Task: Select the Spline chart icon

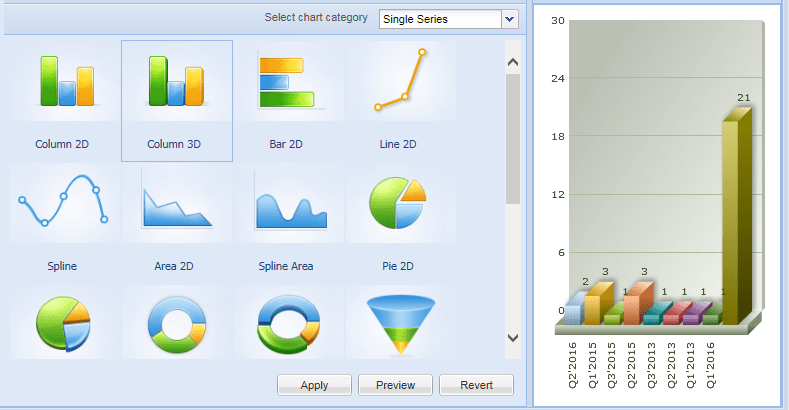Action: pyautogui.click(x=63, y=200)
